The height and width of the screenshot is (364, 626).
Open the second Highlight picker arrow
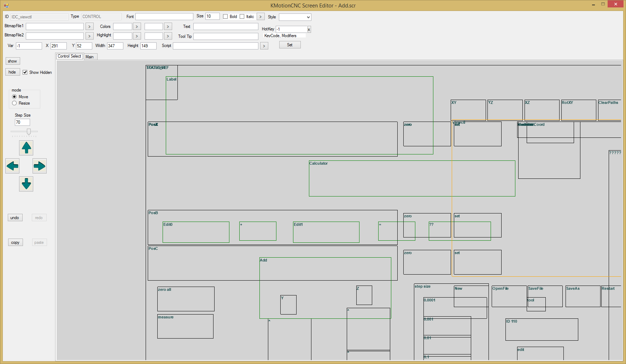pyautogui.click(x=168, y=36)
